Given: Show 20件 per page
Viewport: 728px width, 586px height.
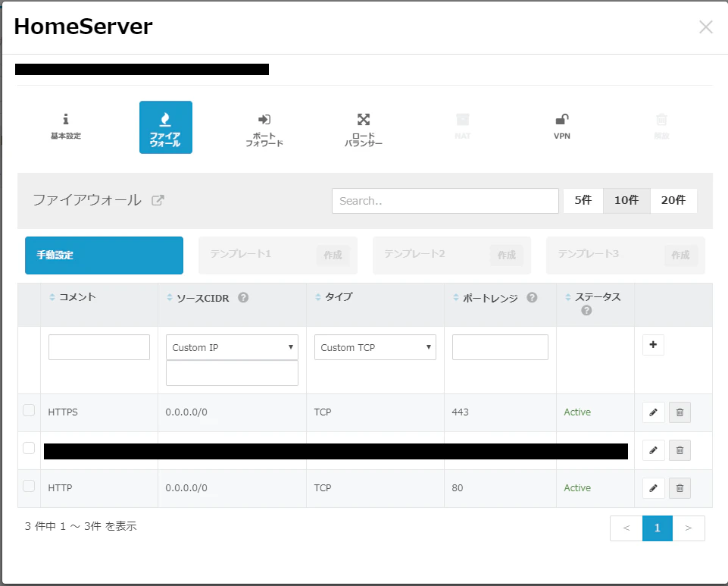Looking at the screenshot, I should pyautogui.click(x=673, y=201).
